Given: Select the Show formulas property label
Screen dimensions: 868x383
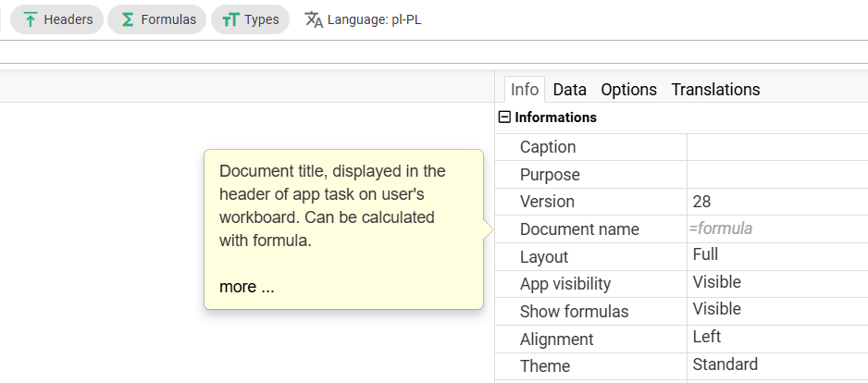Looking at the screenshot, I should pyautogui.click(x=574, y=312).
